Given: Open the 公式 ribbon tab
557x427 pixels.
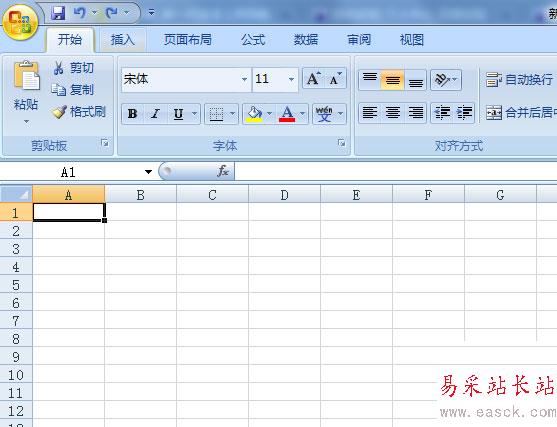Looking at the screenshot, I should (x=253, y=39).
